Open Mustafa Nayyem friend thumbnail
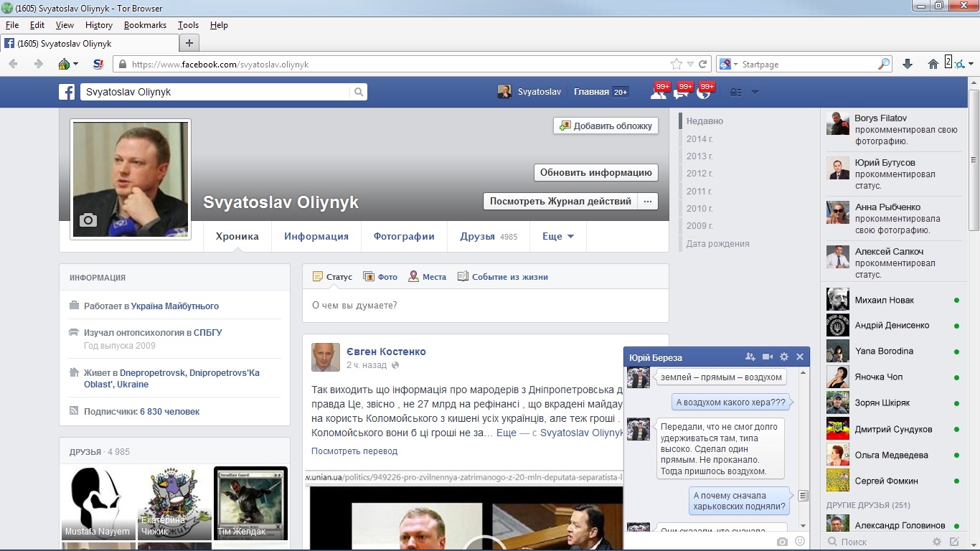Image resolution: width=980 pixels, height=551 pixels. click(98, 503)
